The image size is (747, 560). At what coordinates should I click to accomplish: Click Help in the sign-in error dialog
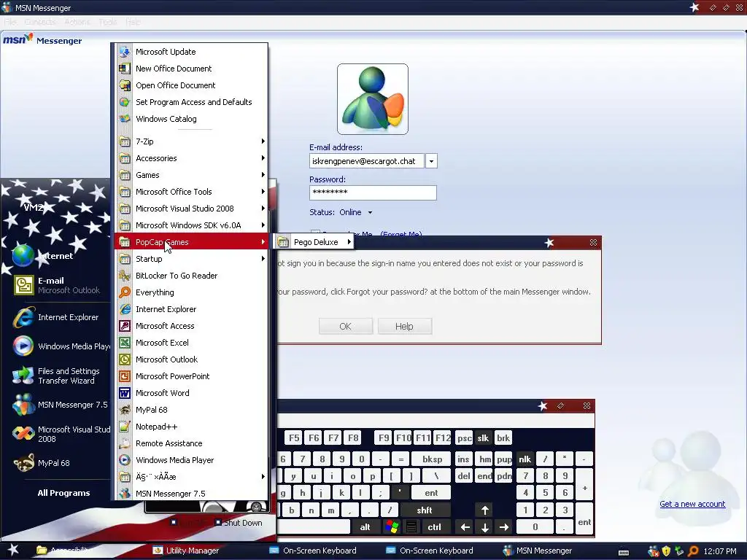[404, 326]
